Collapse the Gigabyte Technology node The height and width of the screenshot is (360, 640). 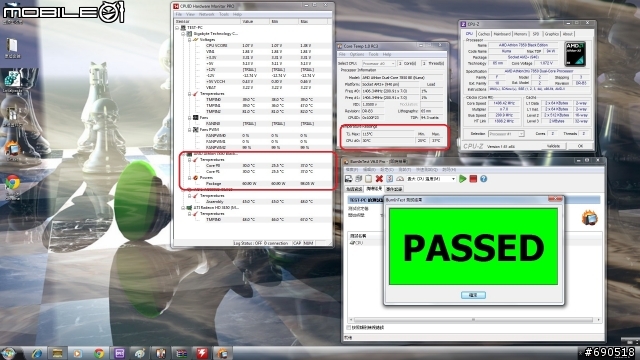tap(183, 33)
